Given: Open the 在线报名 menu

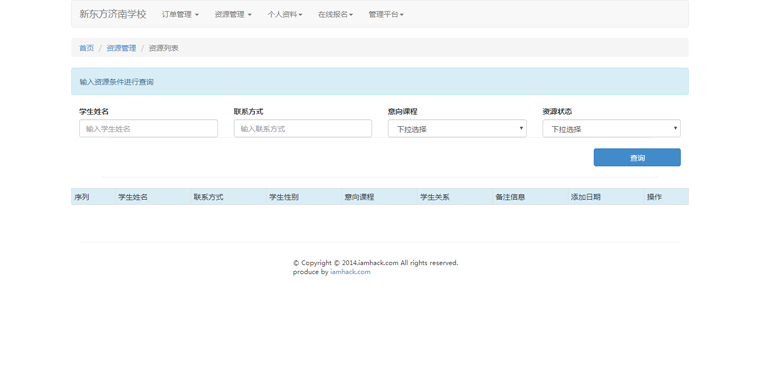Looking at the screenshot, I should coord(335,15).
